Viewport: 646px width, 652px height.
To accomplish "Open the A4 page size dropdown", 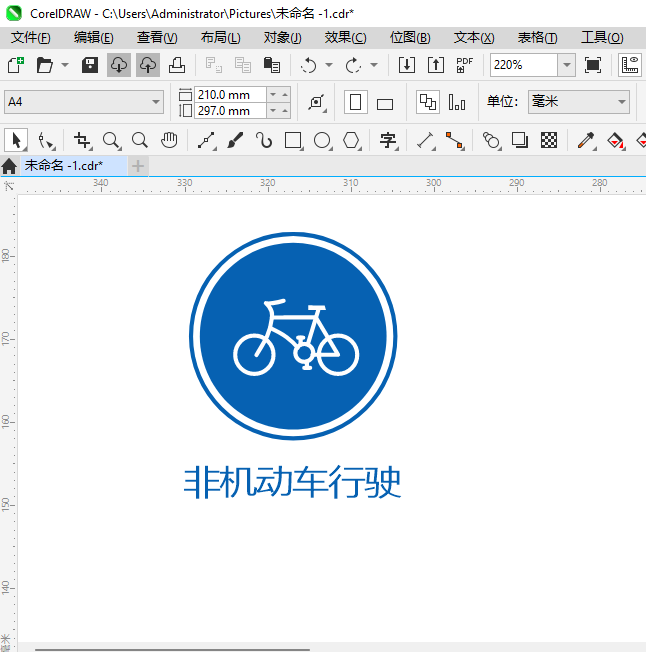I will 84,102.
